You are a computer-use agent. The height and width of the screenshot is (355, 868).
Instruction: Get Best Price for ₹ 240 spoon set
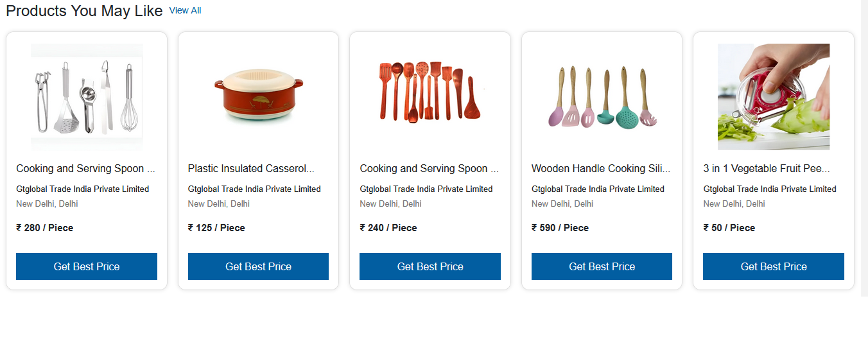(430, 266)
